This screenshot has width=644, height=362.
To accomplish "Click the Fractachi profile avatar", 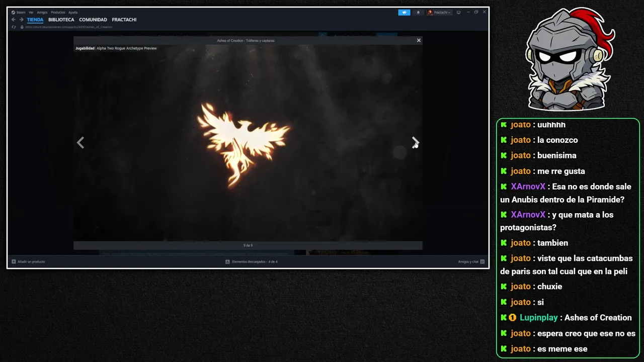I will (x=430, y=13).
